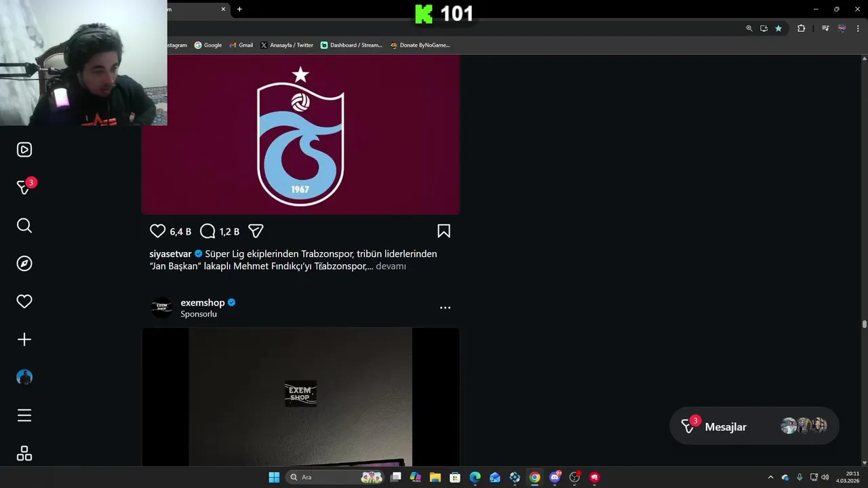This screenshot has width=868, height=488.
Task: Open the Explore compass icon
Action: pyautogui.click(x=24, y=264)
